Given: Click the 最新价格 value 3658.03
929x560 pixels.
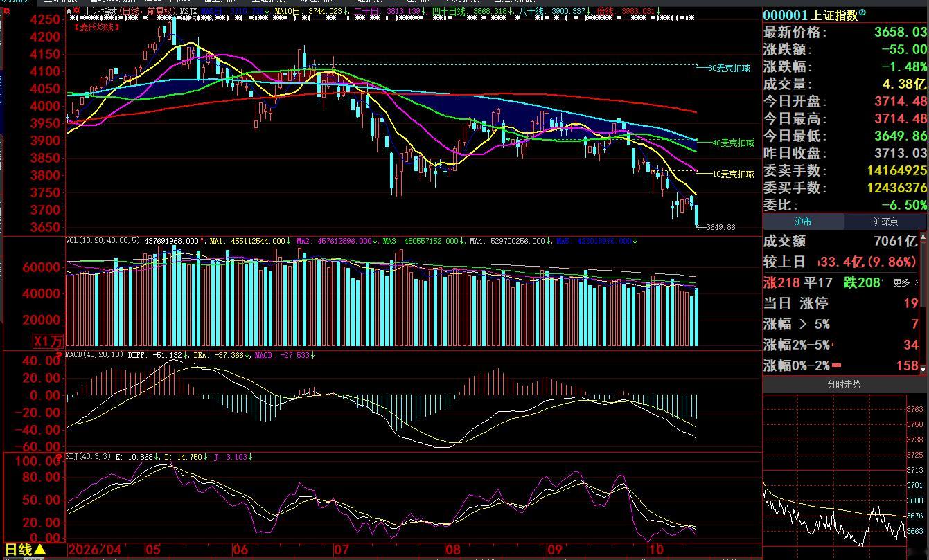Looking at the screenshot, I should pyautogui.click(x=900, y=32).
